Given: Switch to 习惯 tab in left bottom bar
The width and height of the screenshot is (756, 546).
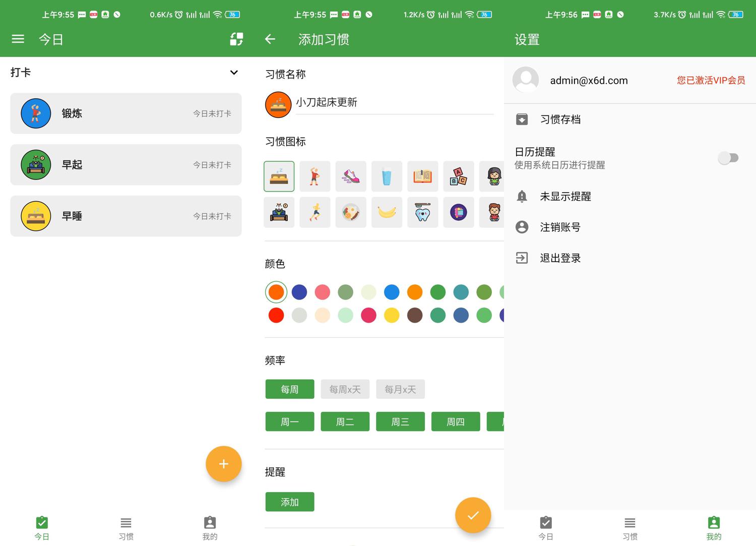Looking at the screenshot, I should (x=126, y=528).
